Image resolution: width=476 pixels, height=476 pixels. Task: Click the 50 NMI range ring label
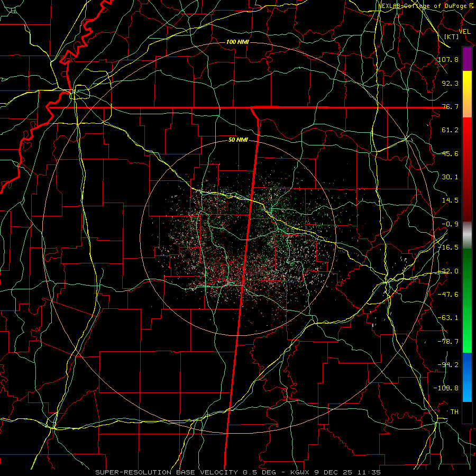coord(238,140)
